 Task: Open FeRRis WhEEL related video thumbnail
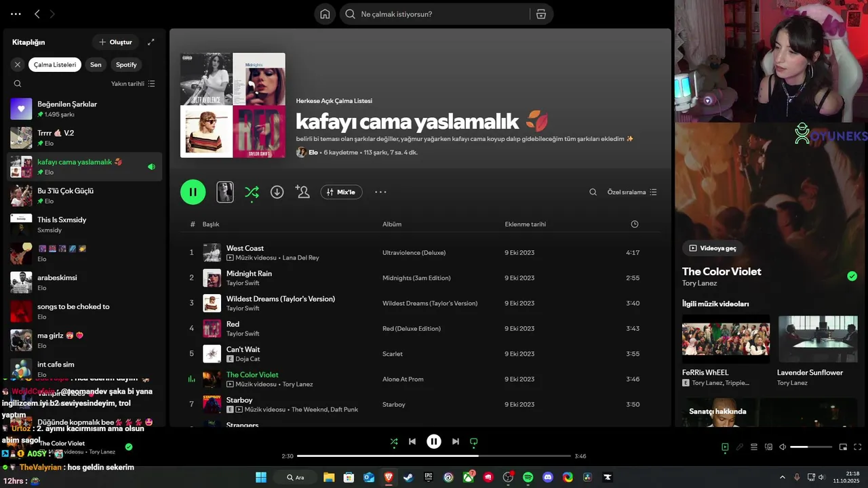(726, 339)
